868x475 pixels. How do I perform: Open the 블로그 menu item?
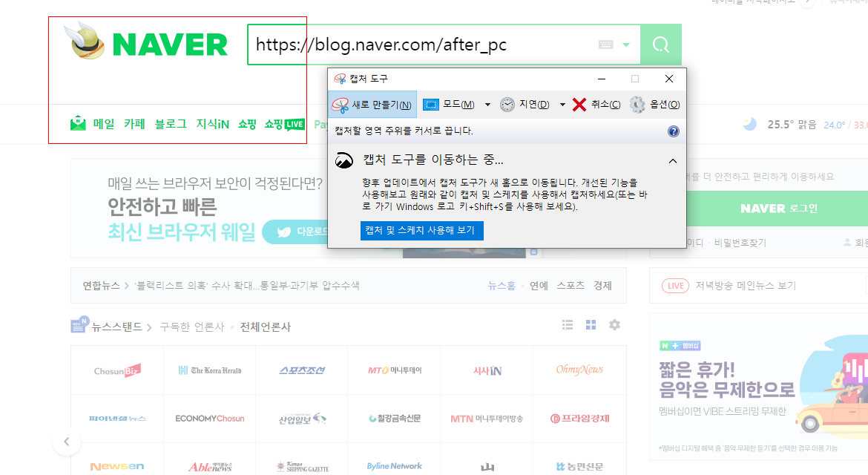pyautogui.click(x=171, y=124)
